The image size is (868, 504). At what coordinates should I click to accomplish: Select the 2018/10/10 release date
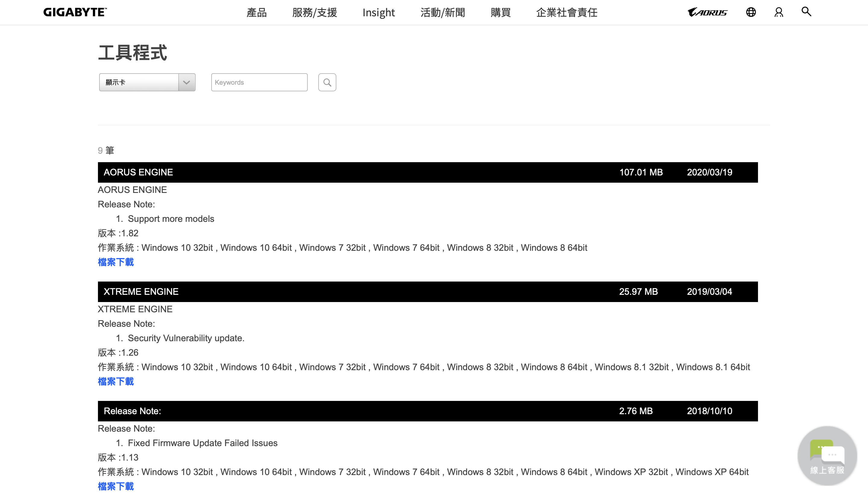coord(709,411)
